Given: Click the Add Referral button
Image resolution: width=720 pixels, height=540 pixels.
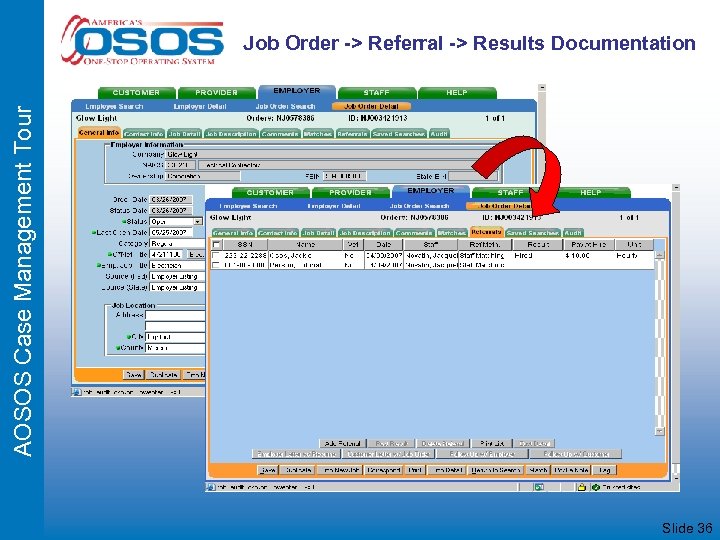Looking at the screenshot, I should coord(343,444).
